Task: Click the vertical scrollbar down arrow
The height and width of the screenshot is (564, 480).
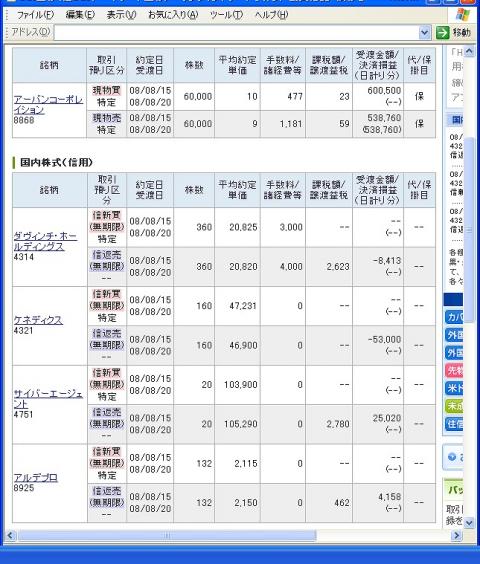Action: [469, 523]
